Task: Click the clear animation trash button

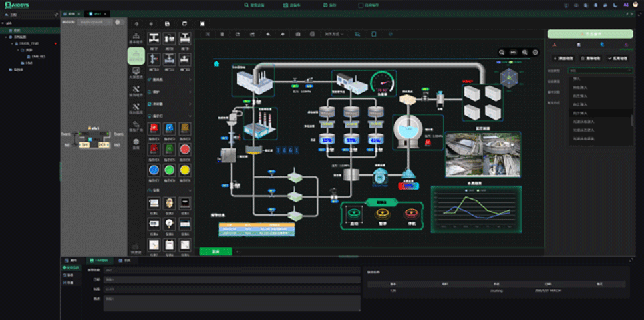Action: (591, 58)
